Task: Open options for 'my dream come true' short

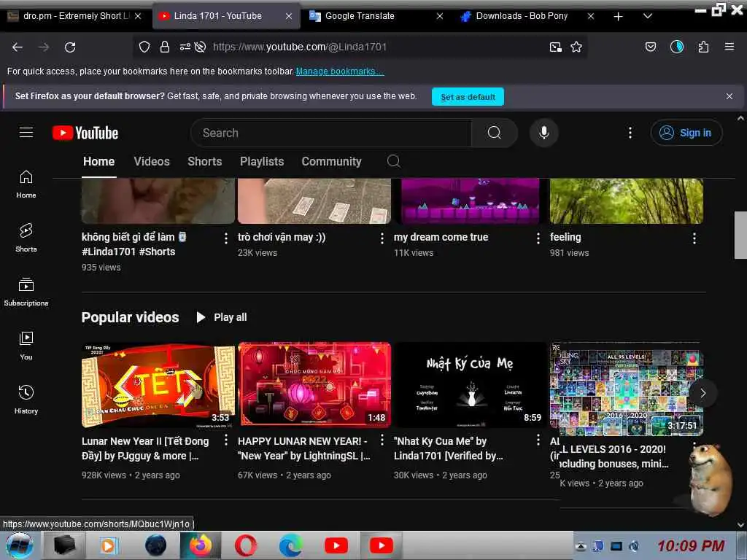Action: (x=538, y=238)
